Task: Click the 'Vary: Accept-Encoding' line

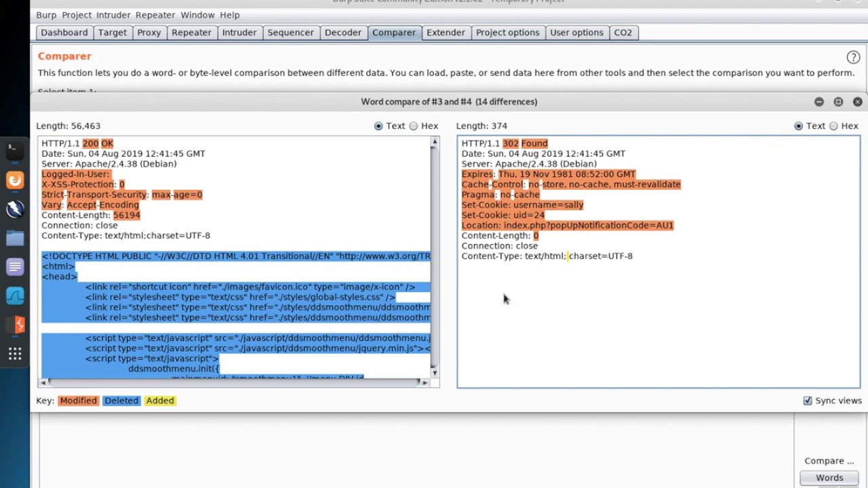Action: click(90, 205)
